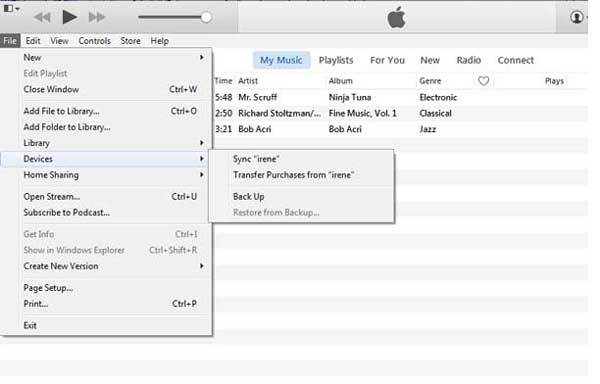Click the 5:48 time cell
The height and width of the screenshot is (384, 600).
(x=223, y=98)
